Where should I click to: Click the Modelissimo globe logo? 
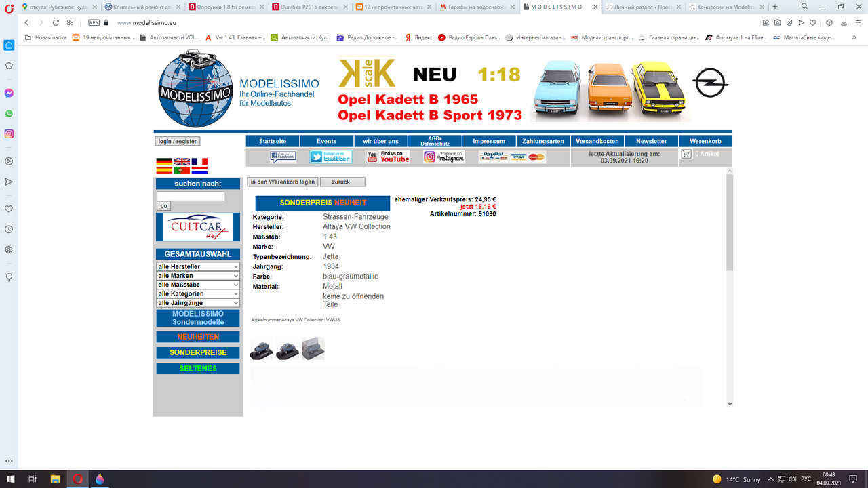[195, 88]
